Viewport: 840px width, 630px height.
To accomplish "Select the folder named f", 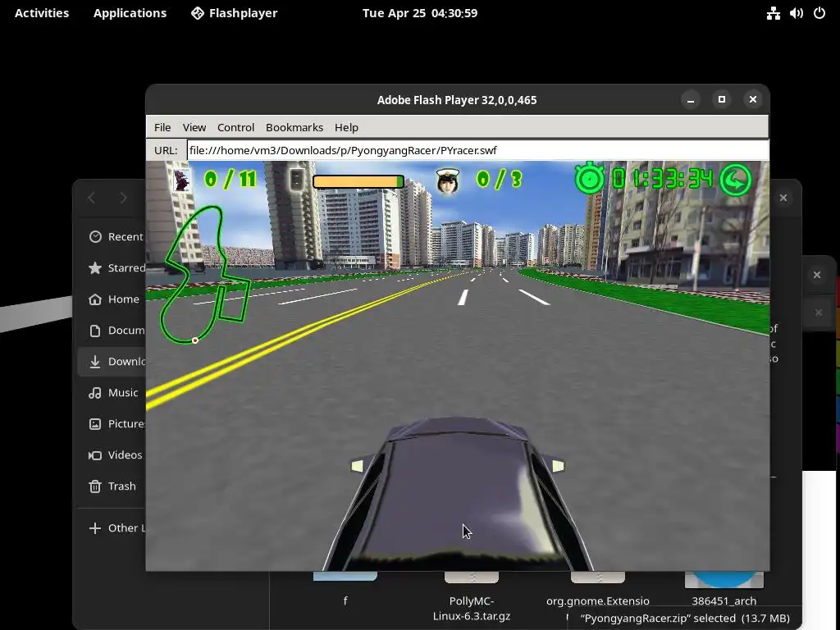I will 345,589.
